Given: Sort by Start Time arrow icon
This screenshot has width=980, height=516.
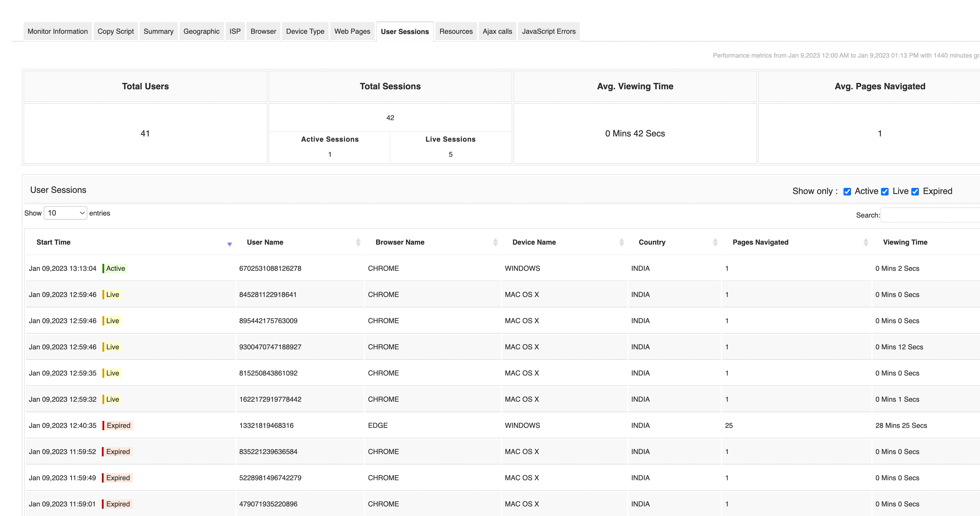Looking at the screenshot, I should pos(229,244).
